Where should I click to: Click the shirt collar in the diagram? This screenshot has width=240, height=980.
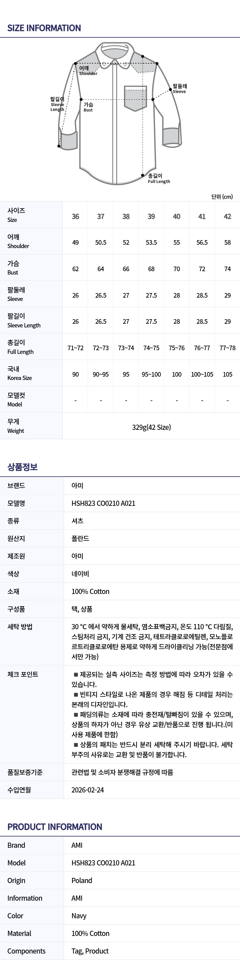point(114,51)
